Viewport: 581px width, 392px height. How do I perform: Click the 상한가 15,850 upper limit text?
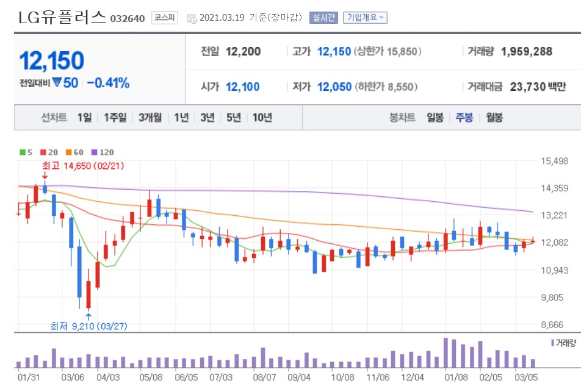click(x=388, y=51)
